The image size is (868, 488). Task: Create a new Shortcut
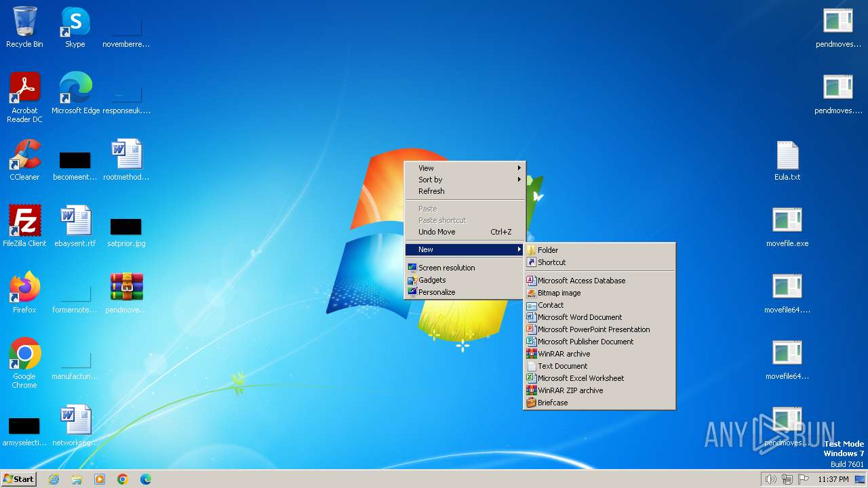(599, 262)
